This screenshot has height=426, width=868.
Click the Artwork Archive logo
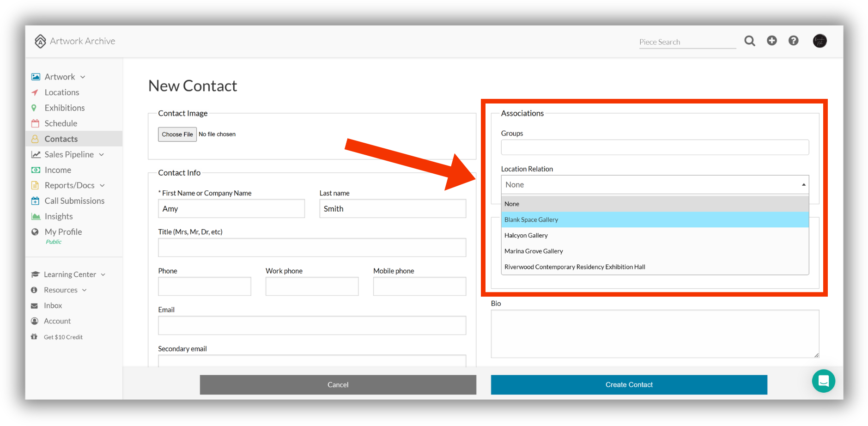pyautogui.click(x=75, y=41)
